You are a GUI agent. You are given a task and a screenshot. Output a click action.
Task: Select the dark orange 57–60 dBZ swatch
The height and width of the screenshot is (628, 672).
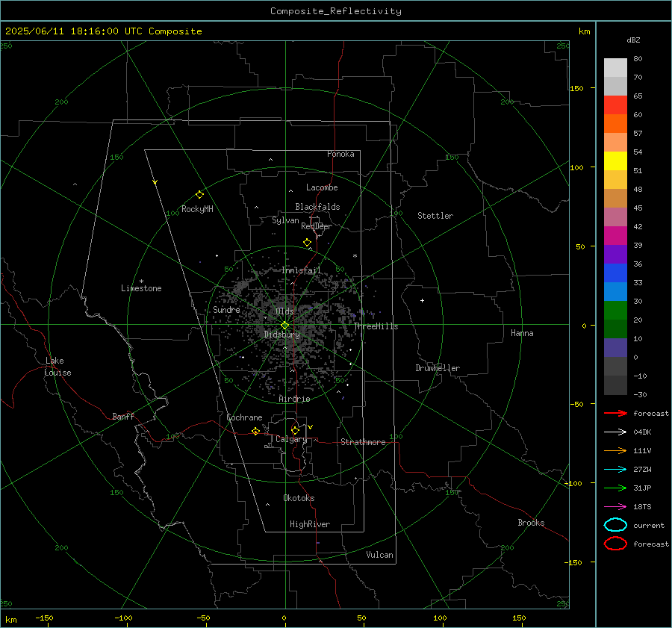(615, 123)
